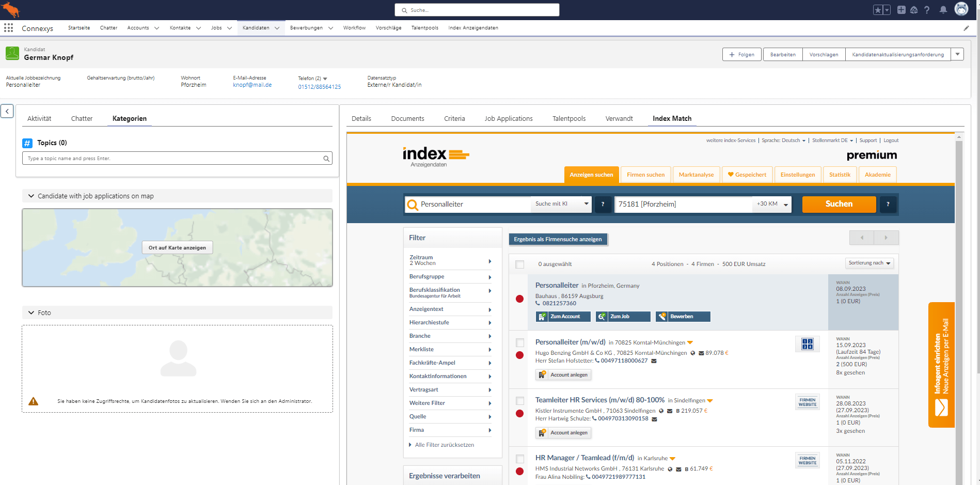Expand the Zeitraum filter
Screen dimensions: 980x485
point(449,260)
